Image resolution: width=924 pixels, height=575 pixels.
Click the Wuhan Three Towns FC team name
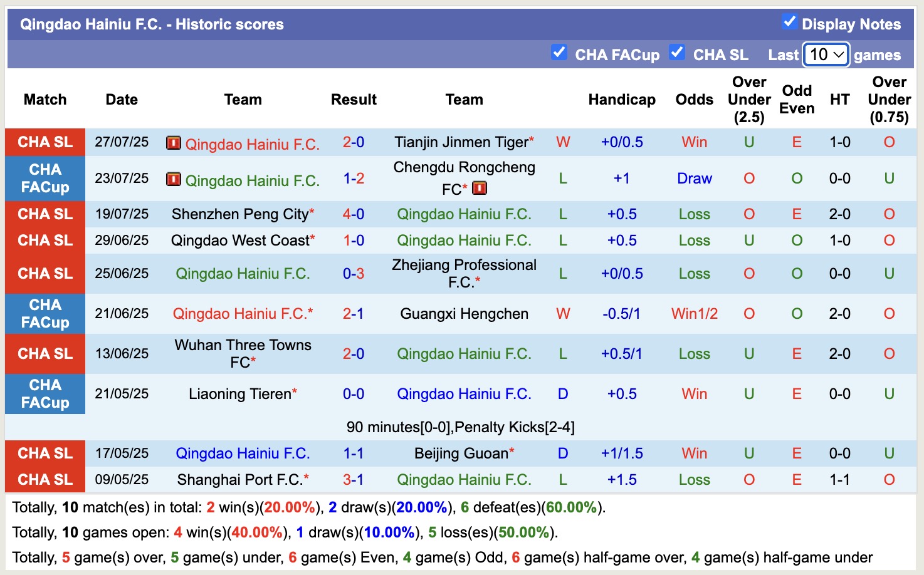[242, 353]
